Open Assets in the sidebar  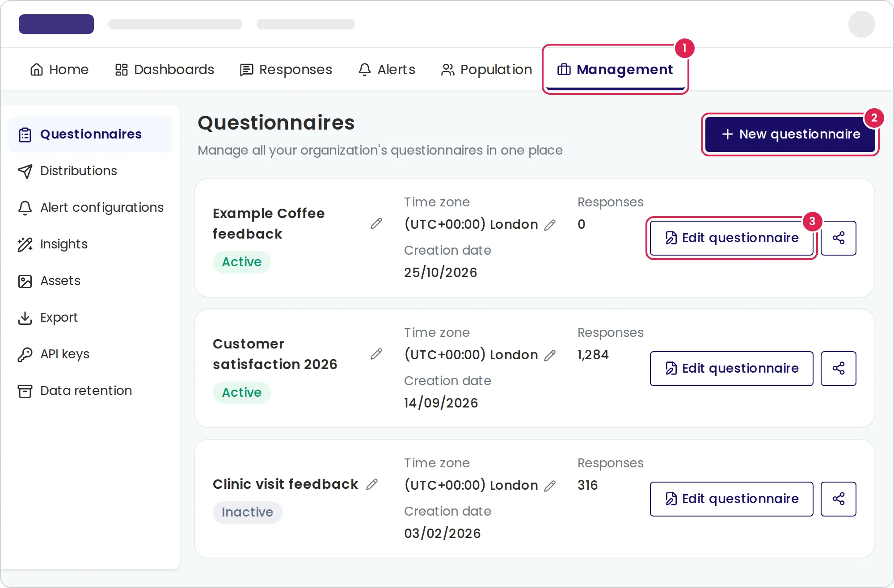point(90,281)
